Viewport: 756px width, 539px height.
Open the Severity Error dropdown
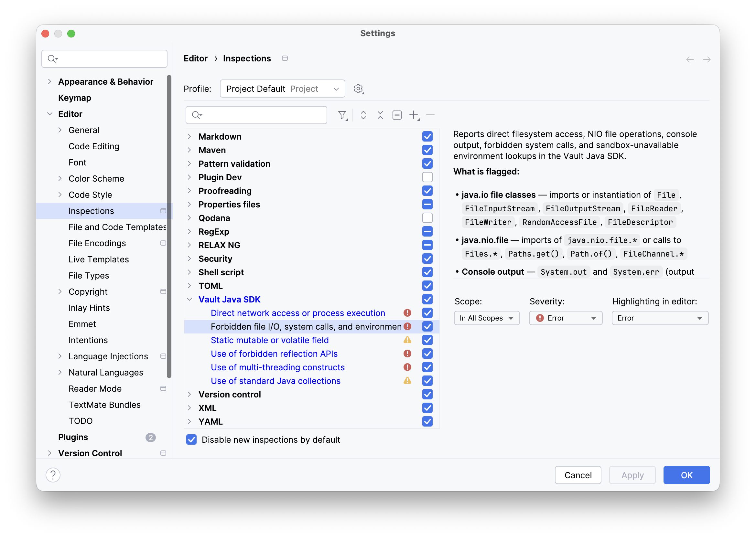(566, 318)
